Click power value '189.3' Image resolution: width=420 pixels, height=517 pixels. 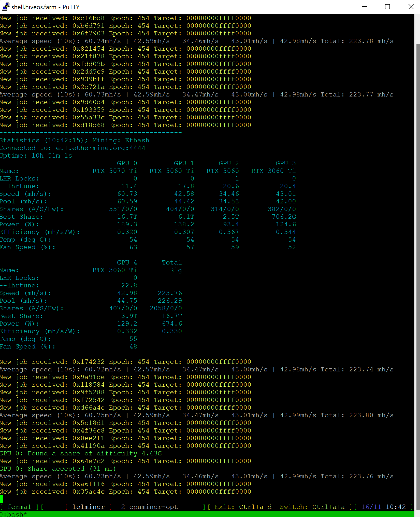[127, 224]
